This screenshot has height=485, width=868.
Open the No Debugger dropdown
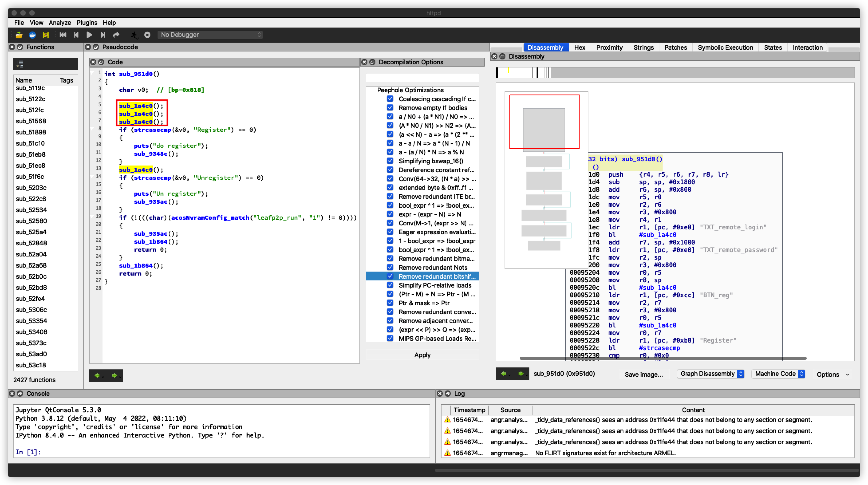[x=210, y=35]
